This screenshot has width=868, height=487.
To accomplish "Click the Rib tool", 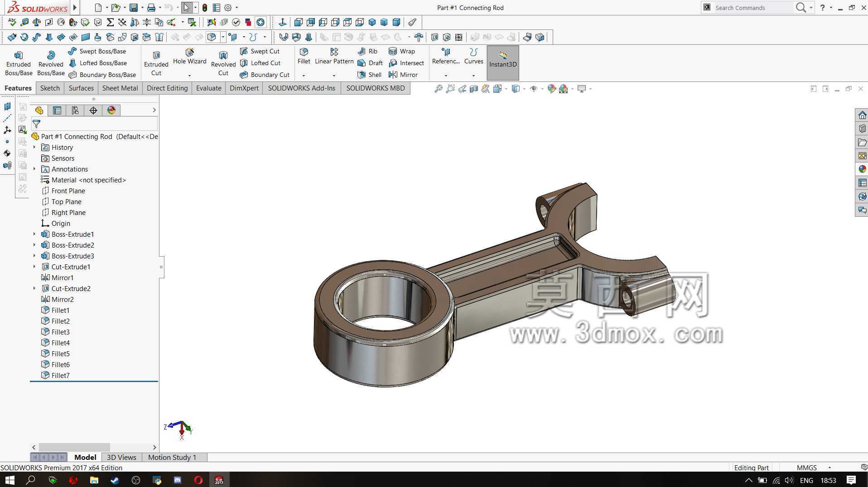I will (x=367, y=51).
